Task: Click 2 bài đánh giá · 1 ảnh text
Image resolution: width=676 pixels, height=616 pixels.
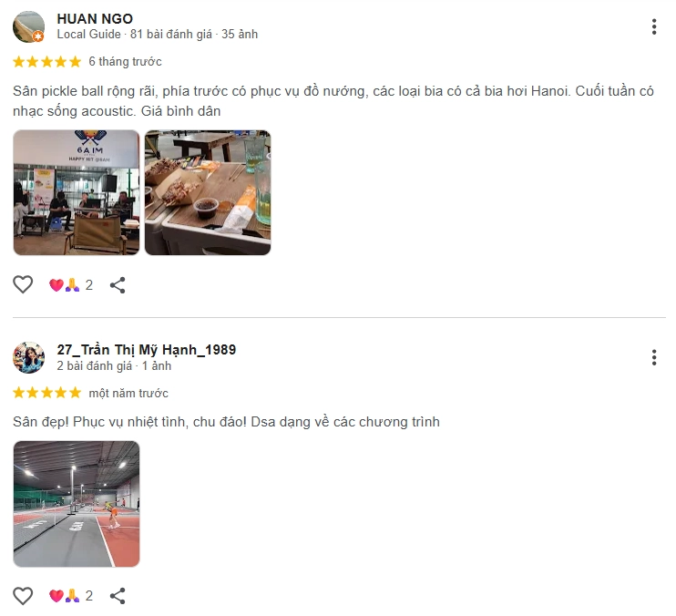Action: (114, 365)
